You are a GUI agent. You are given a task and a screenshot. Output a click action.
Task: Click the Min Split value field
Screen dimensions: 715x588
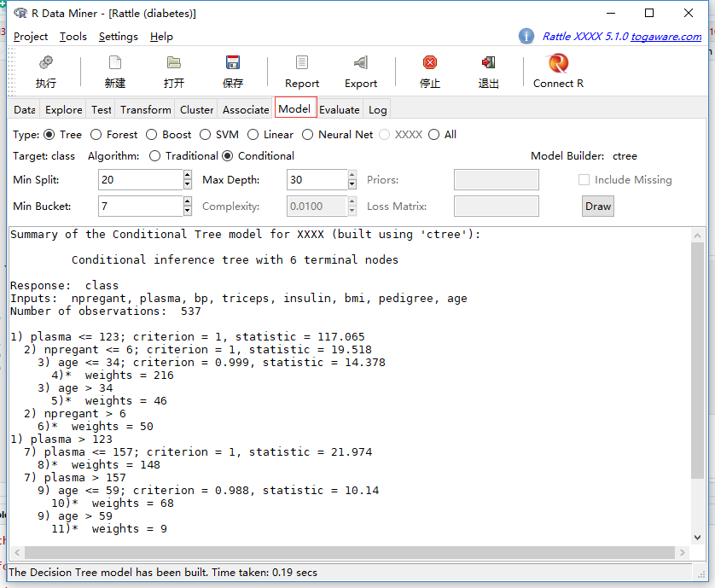141,180
